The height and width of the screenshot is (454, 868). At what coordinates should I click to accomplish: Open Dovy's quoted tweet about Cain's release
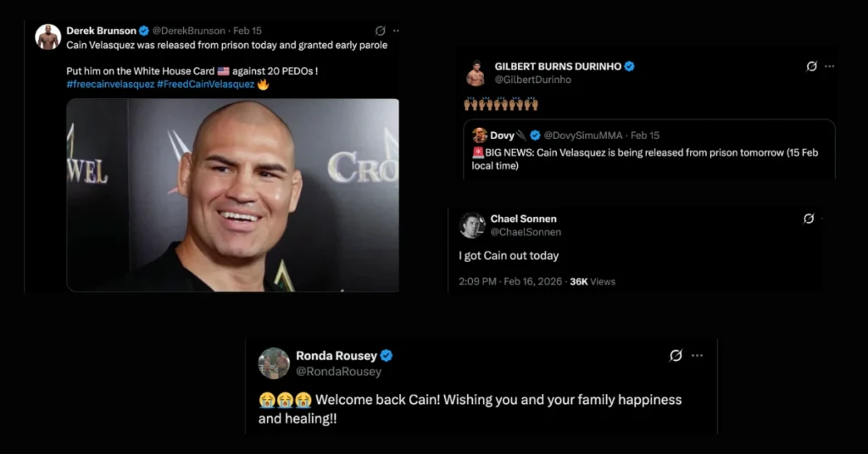coord(649,149)
